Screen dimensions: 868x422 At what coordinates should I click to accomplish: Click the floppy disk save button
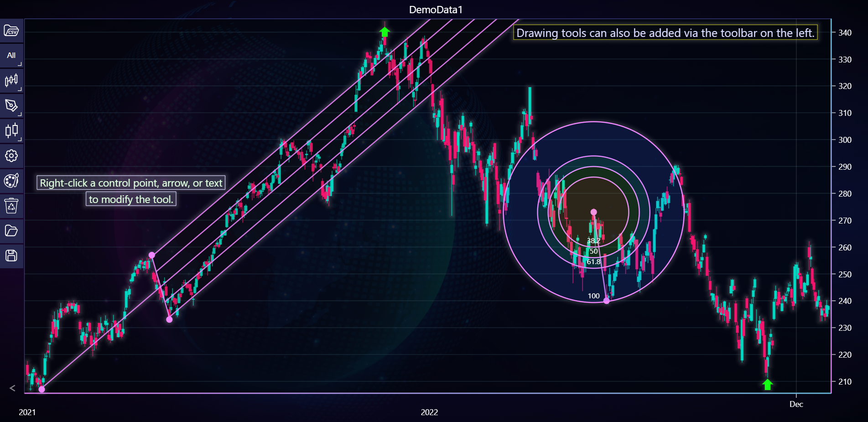(x=11, y=255)
